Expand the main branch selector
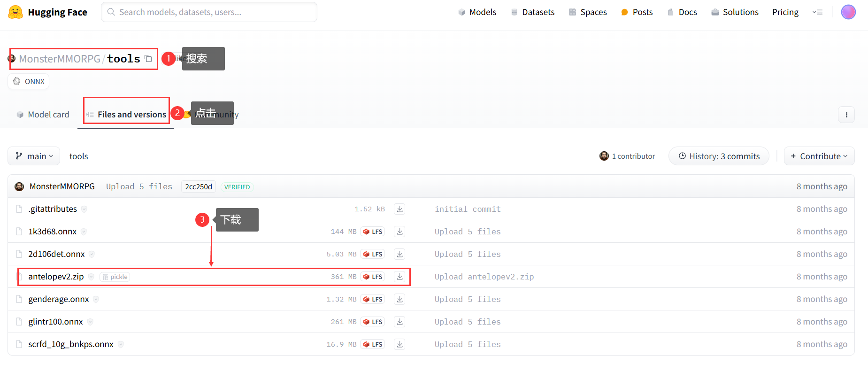Image resolution: width=868 pixels, height=387 pixels. 34,156
